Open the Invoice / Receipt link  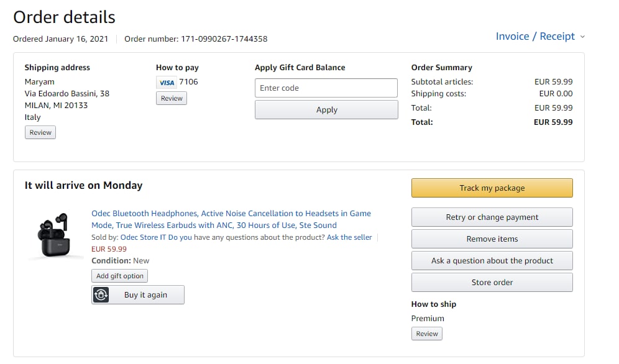click(x=535, y=36)
